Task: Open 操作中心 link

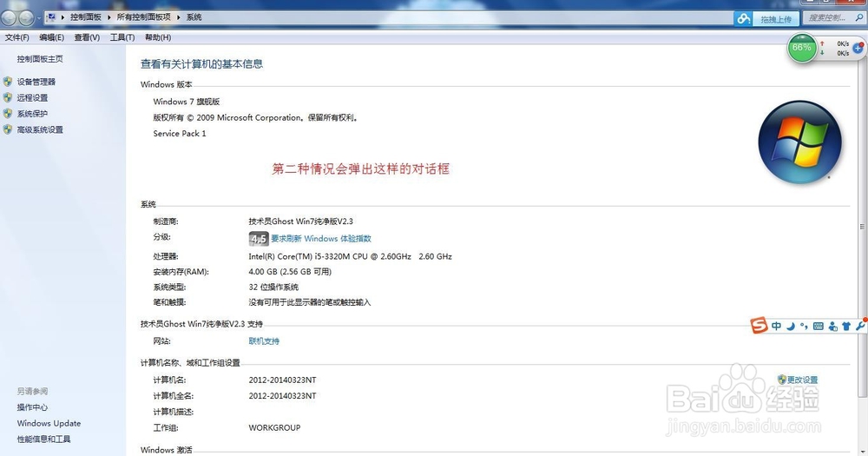Action: 32,407
